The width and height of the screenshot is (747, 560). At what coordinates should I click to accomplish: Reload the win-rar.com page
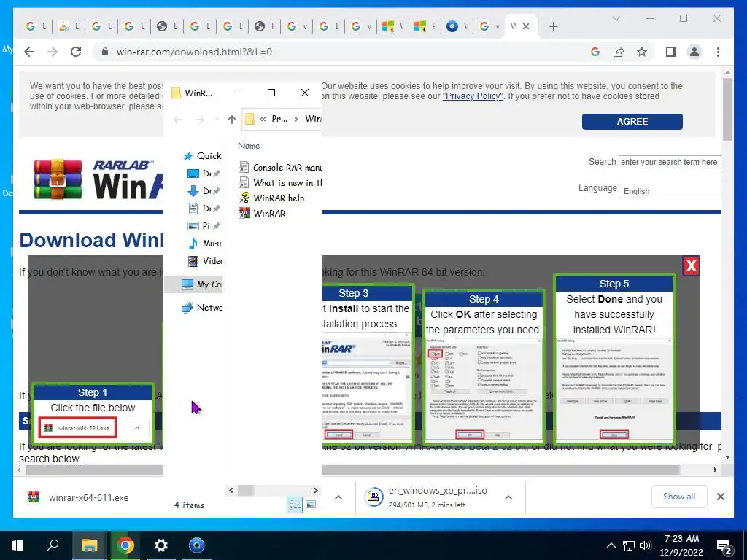click(x=76, y=52)
